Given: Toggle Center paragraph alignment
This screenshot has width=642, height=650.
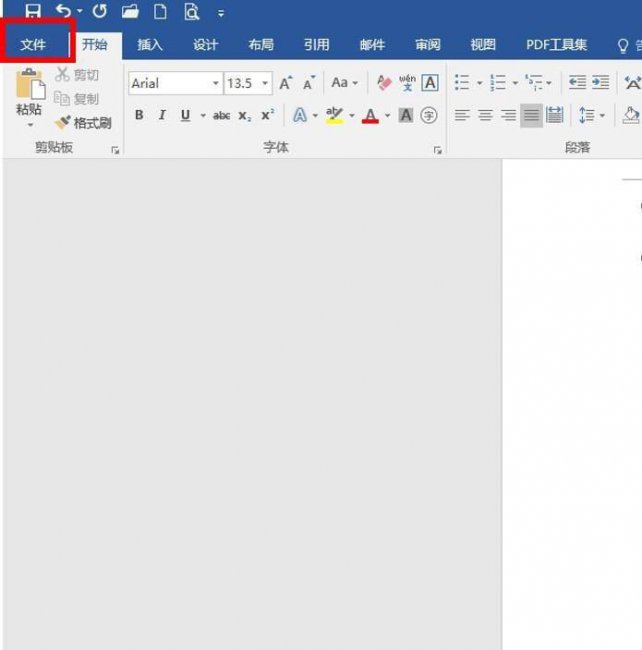Looking at the screenshot, I should pyautogui.click(x=485, y=115).
